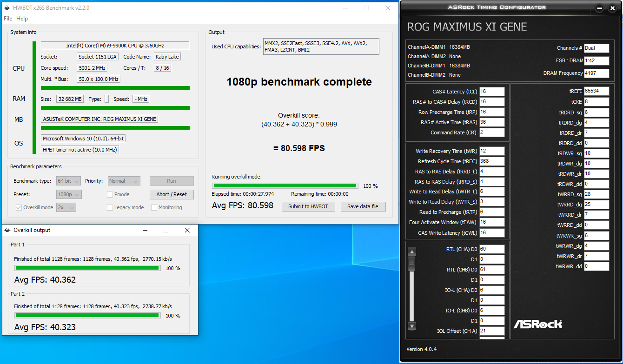
Task: Click the tCKE value field
Action: point(596,101)
